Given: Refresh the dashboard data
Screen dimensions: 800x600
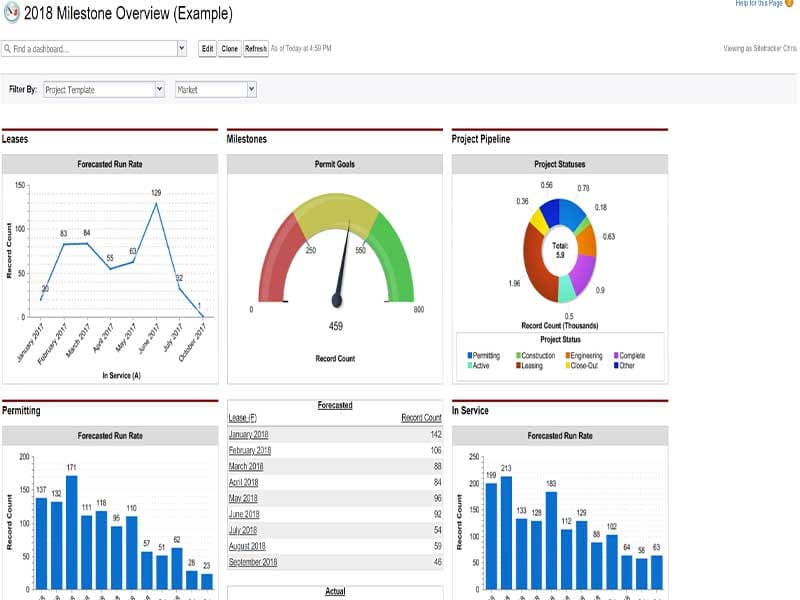Looking at the screenshot, I should tap(255, 48).
